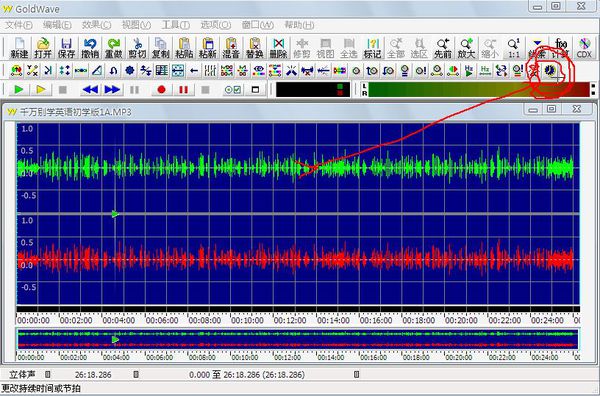Begin recording with red record button

[x=161, y=90]
